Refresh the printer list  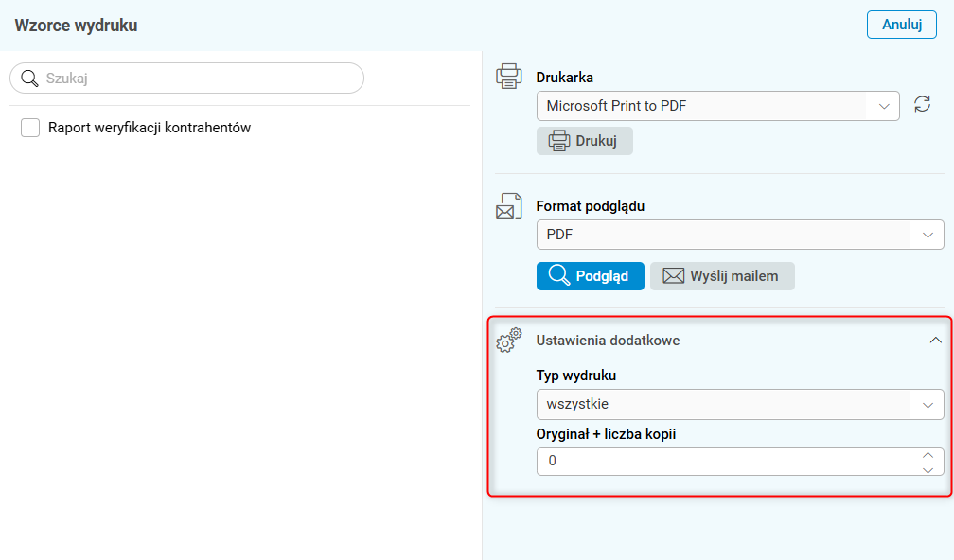pyautogui.click(x=922, y=105)
